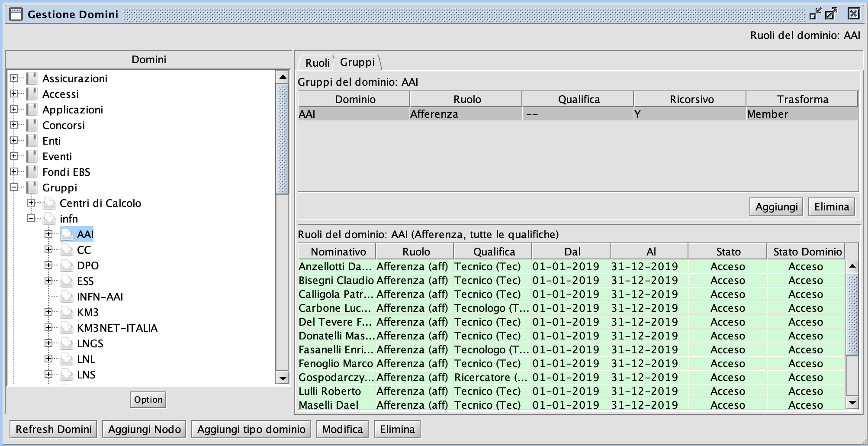Click Aggiungi tipo dominio button
868x446 pixels.
click(x=251, y=429)
